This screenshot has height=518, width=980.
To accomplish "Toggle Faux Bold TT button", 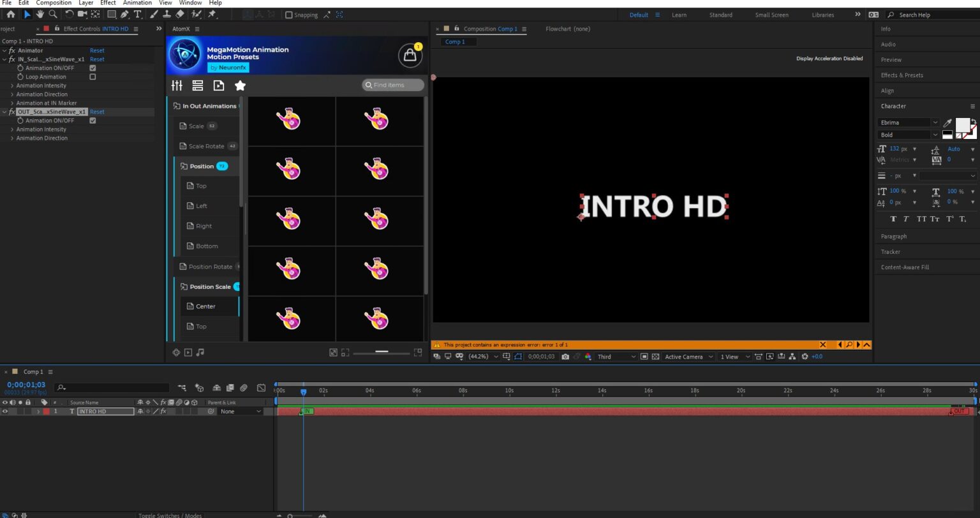I will coord(893,219).
